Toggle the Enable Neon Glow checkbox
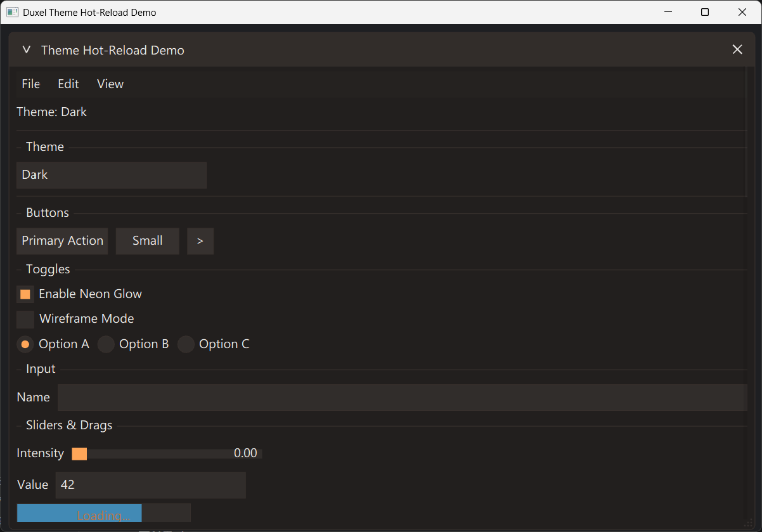Screen dimensions: 762x532 pos(25,294)
